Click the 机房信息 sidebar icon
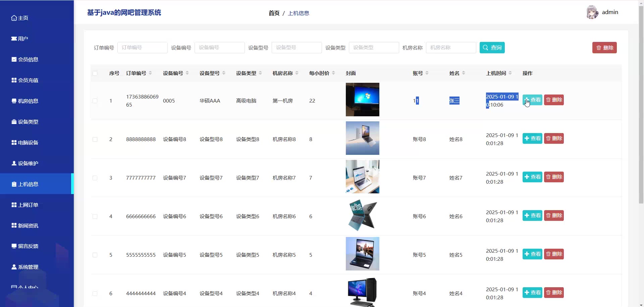Viewport: 644px width, 307px height. pyautogui.click(x=14, y=101)
